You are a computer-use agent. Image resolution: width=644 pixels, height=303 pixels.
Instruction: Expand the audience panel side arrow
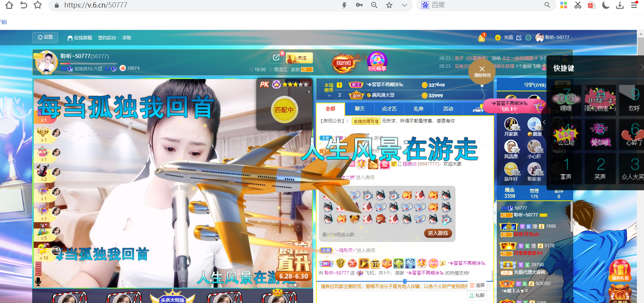coord(495,213)
